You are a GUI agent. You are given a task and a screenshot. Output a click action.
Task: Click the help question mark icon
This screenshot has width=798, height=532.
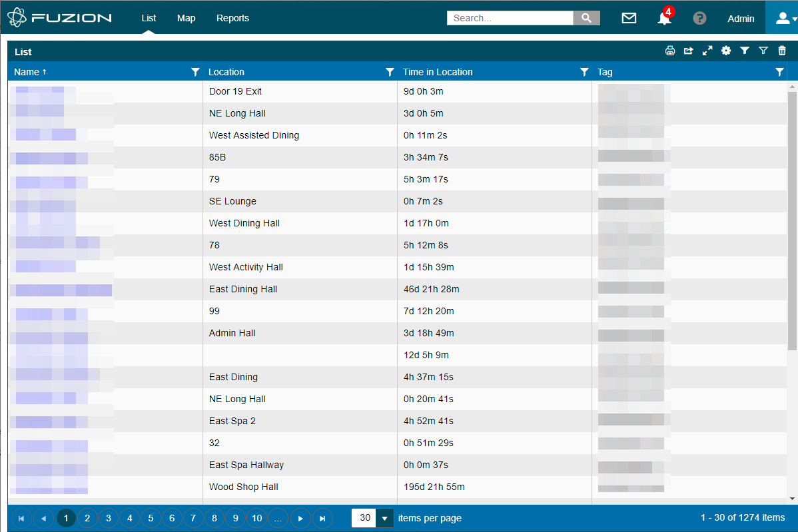pyautogui.click(x=699, y=18)
